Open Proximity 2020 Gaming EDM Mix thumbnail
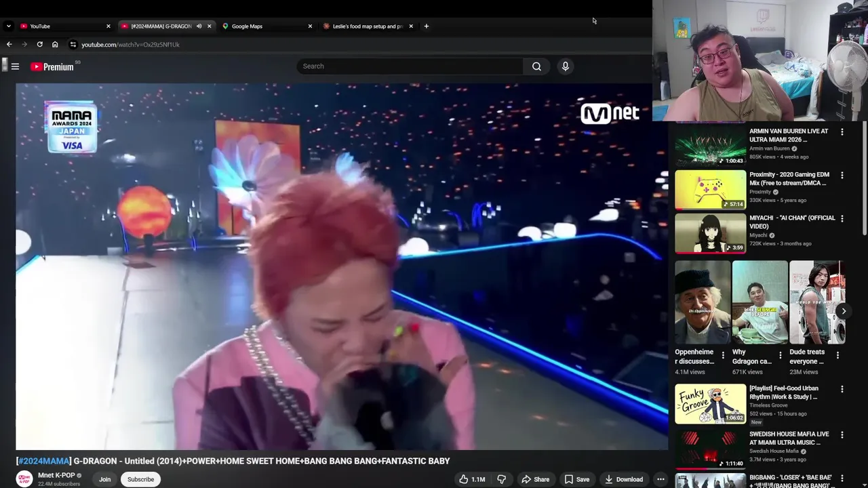Image resolution: width=868 pixels, height=488 pixels. pyautogui.click(x=710, y=189)
